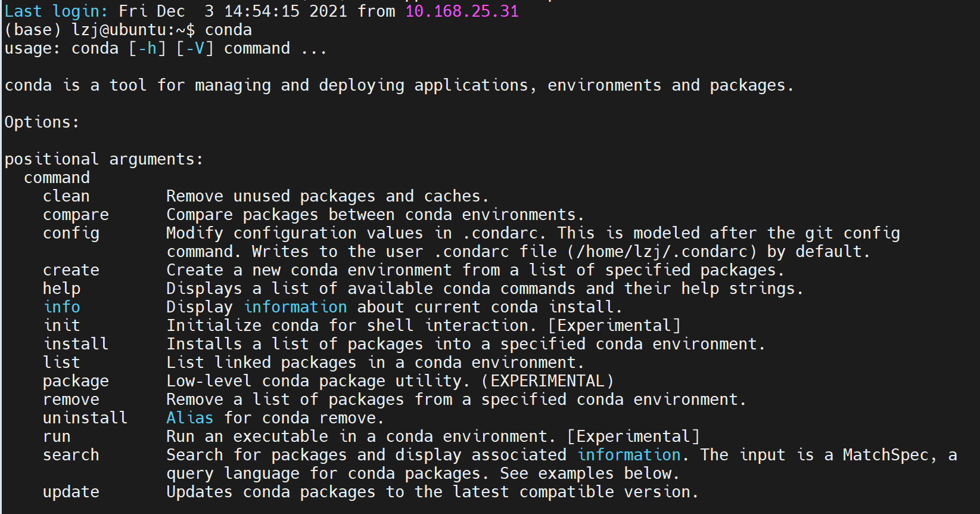Screen dimensions: 980x514
Task: Click the '[-h]' option in usage
Action: tap(147, 48)
